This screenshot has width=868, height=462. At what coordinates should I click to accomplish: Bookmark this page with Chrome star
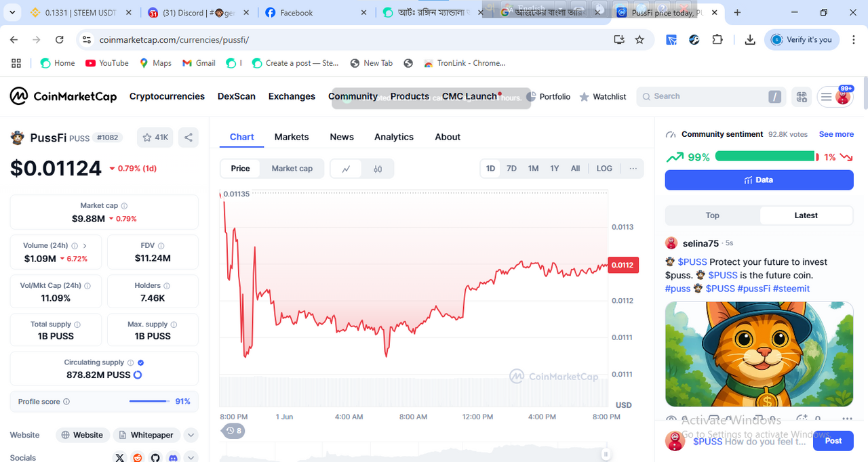click(639, 40)
